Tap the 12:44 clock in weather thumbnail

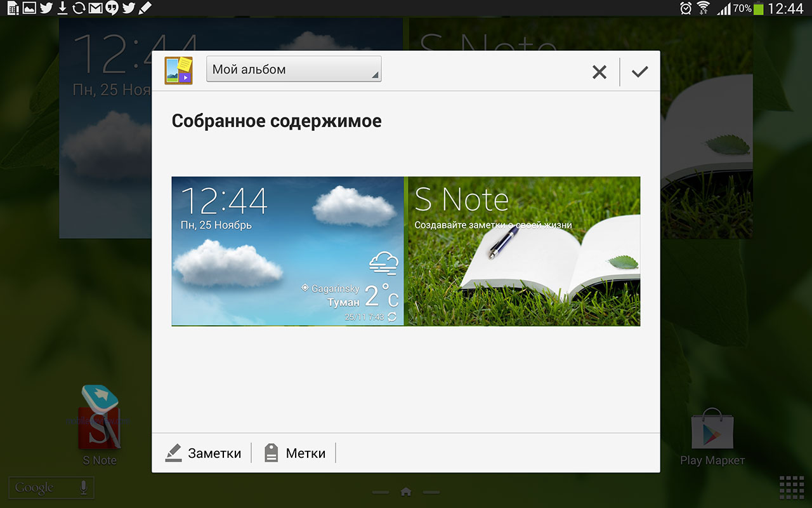pyautogui.click(x=224, y=201)
